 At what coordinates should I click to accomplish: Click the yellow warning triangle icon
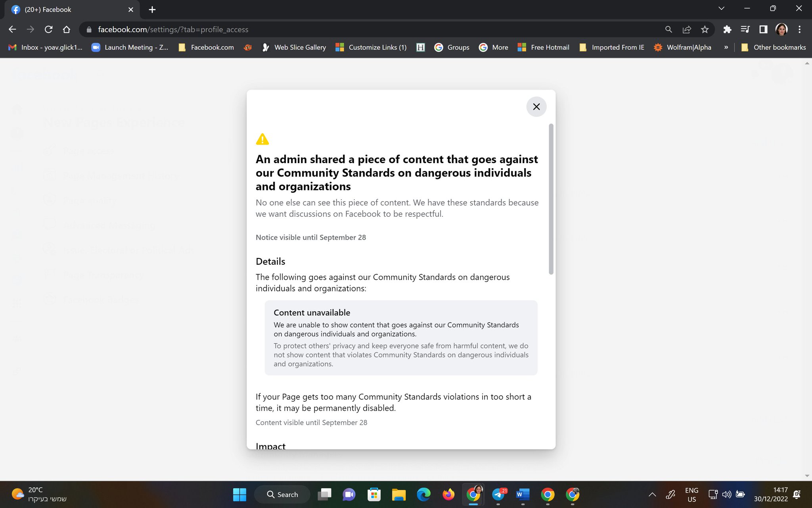pos(262,139)
